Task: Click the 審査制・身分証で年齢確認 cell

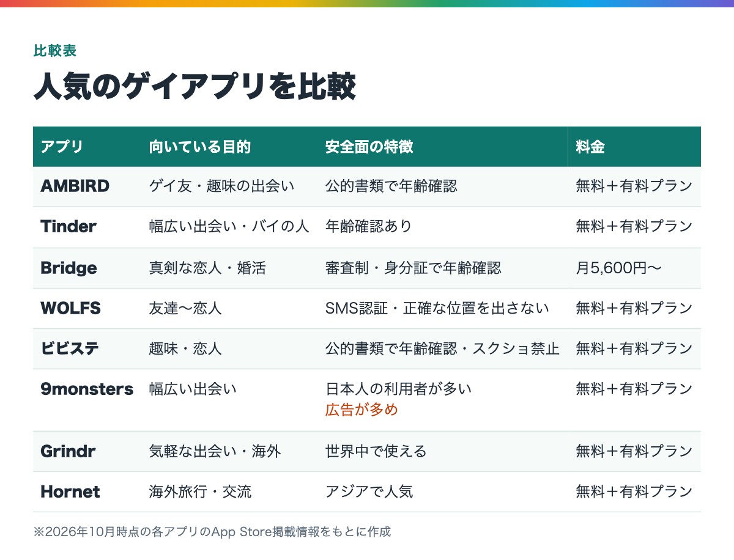Action: pos(442,268)
